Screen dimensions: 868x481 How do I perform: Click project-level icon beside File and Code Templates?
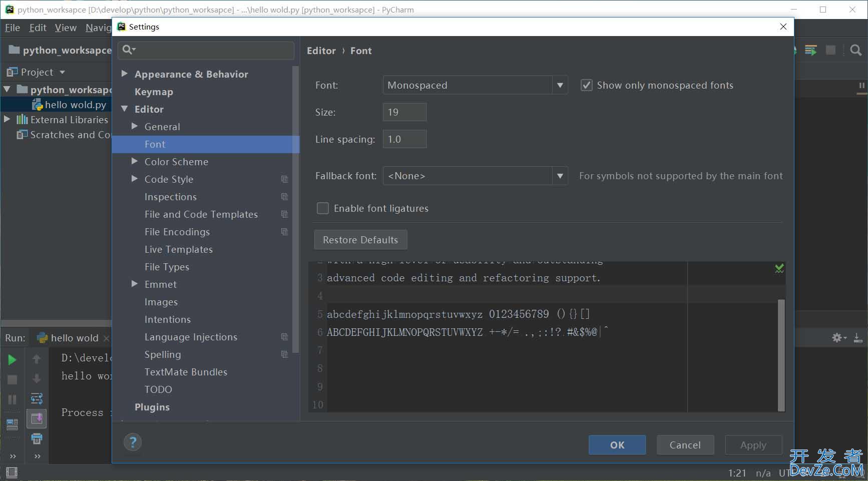pos(284,214)
